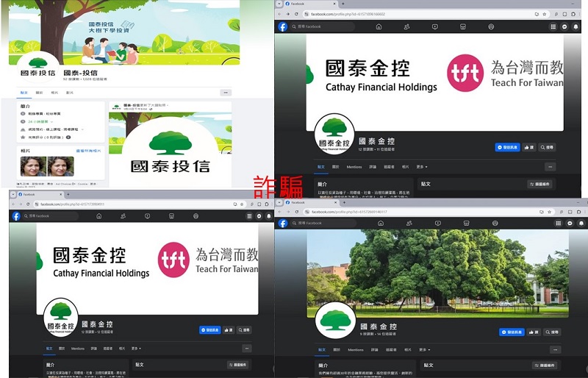The height and width of the screenshot is (378, 588).
Task: Open second photo thumbnail on 國泰-投信 page
Action: click(61, 166)
